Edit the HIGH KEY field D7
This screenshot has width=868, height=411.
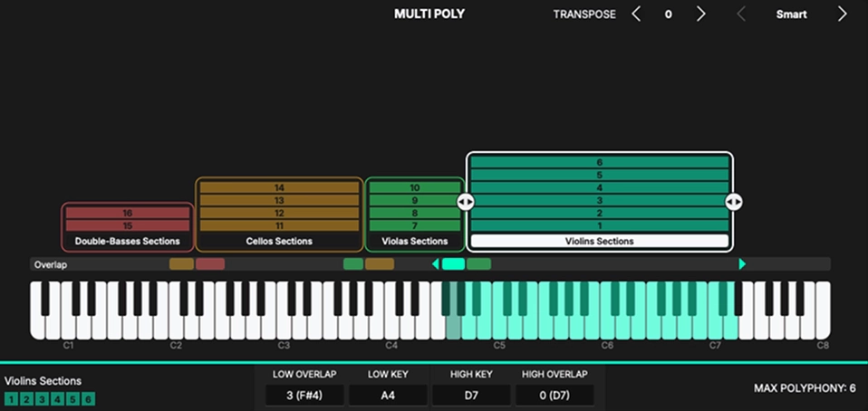point(471,396)
